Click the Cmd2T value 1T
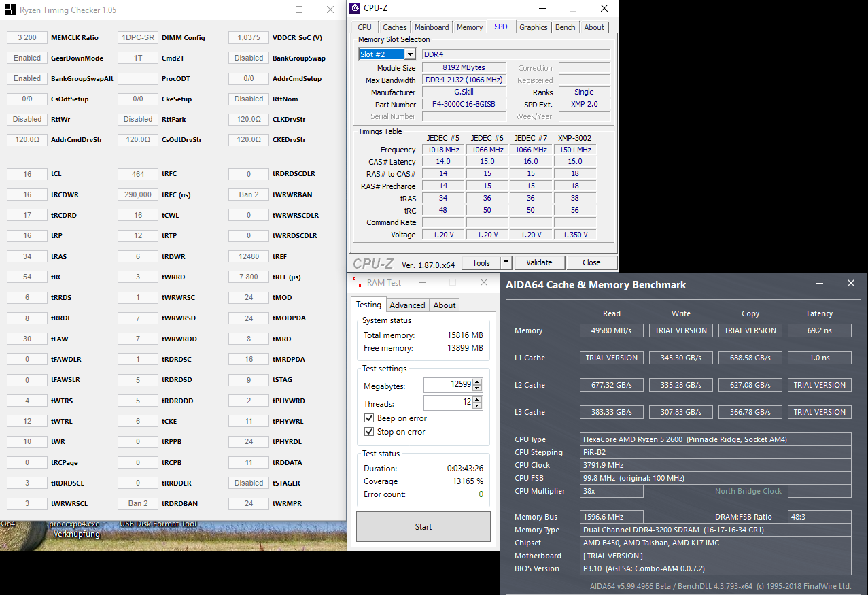Viewport: 868px width, 595px height. [x=138, y=58]
